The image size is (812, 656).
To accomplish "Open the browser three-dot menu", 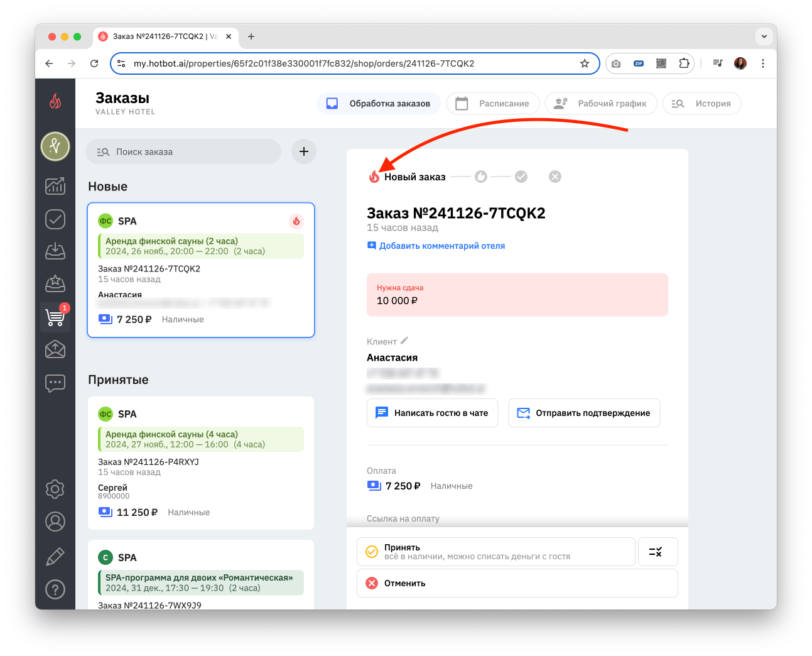I will click(x=763, y=63).
